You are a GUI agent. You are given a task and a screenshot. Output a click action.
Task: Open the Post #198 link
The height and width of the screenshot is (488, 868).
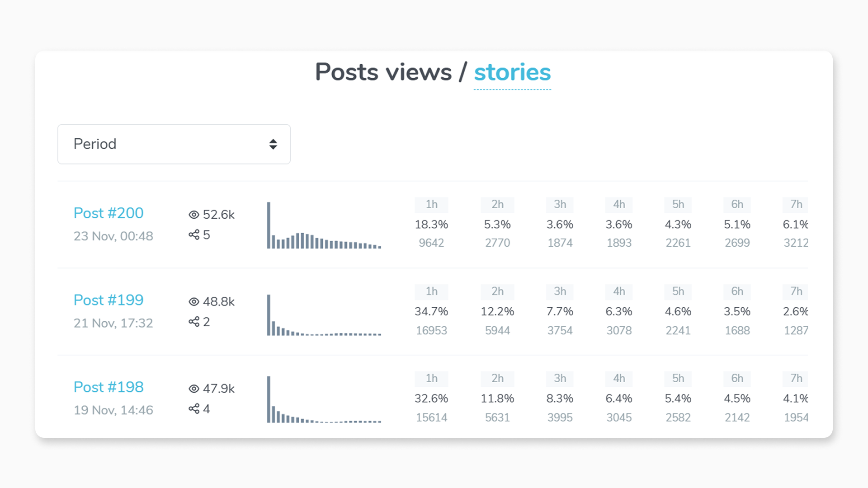tap(108, 387)
